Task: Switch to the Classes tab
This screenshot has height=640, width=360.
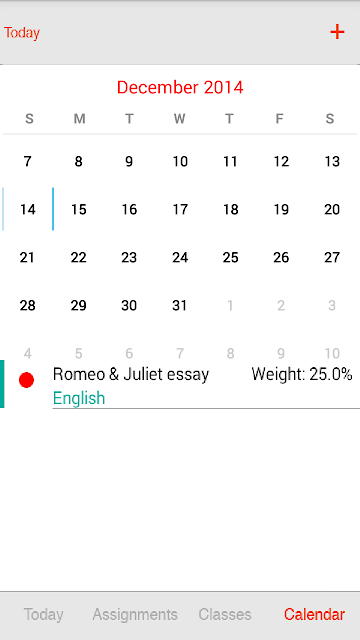Action: (x=225, y=614)
